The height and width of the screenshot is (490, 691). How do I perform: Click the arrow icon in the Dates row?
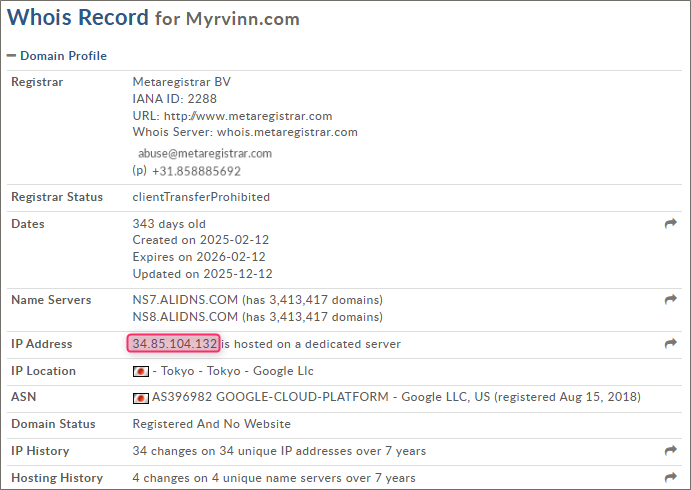(670, 224)
